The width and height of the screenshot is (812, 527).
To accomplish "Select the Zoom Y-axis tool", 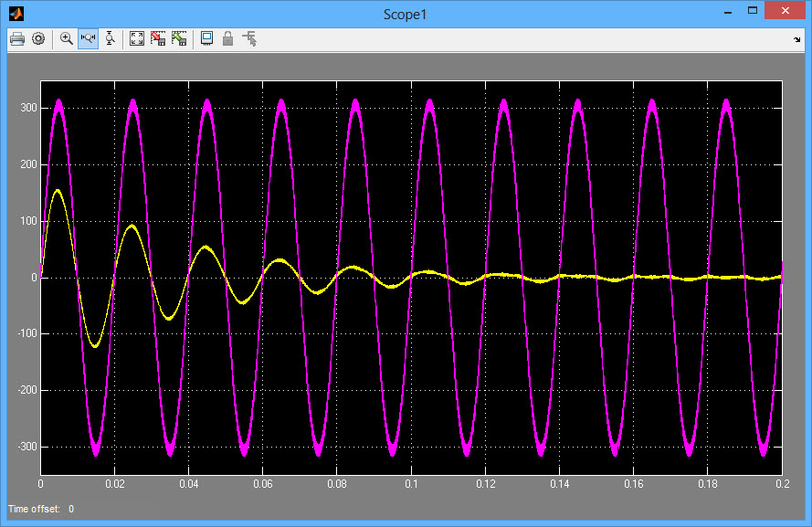I will coord(110,39).
